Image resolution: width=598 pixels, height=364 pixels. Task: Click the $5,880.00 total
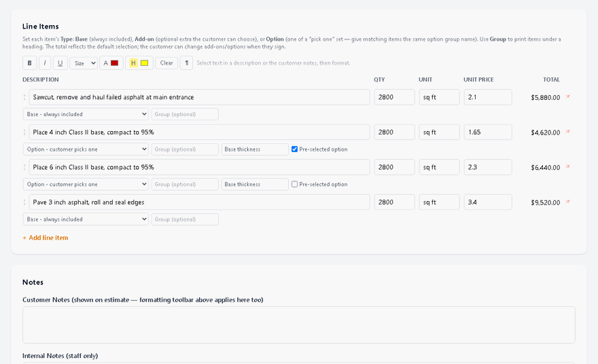(546, 98)
